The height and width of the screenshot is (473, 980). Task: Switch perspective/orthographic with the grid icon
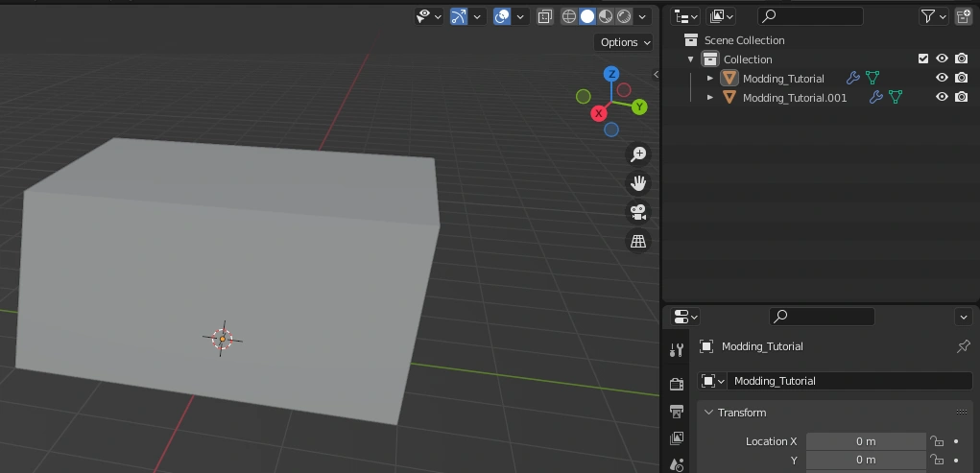tap(638, 242)
